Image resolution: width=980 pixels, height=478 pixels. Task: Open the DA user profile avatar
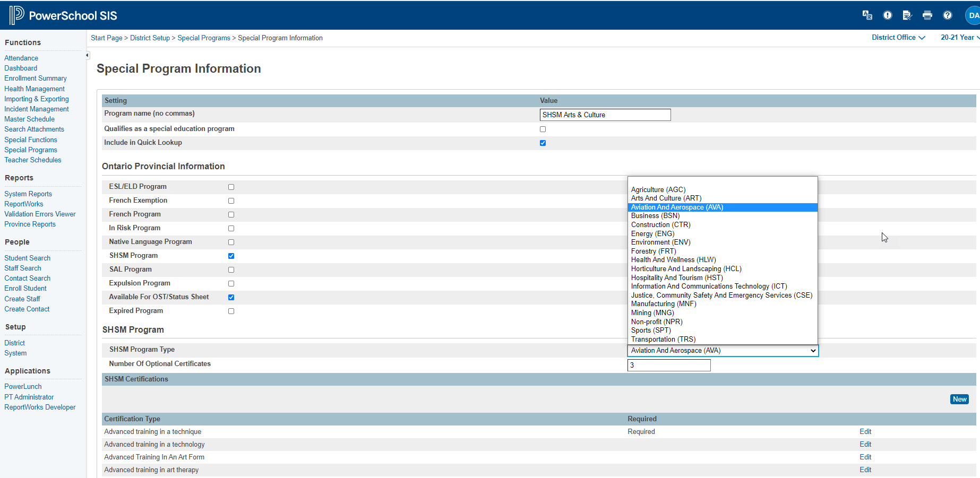pyautogui.click(x=973, y=15)
